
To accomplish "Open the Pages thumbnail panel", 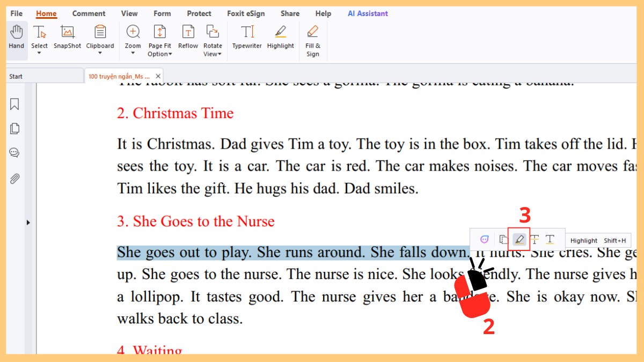I will [14, 129].
